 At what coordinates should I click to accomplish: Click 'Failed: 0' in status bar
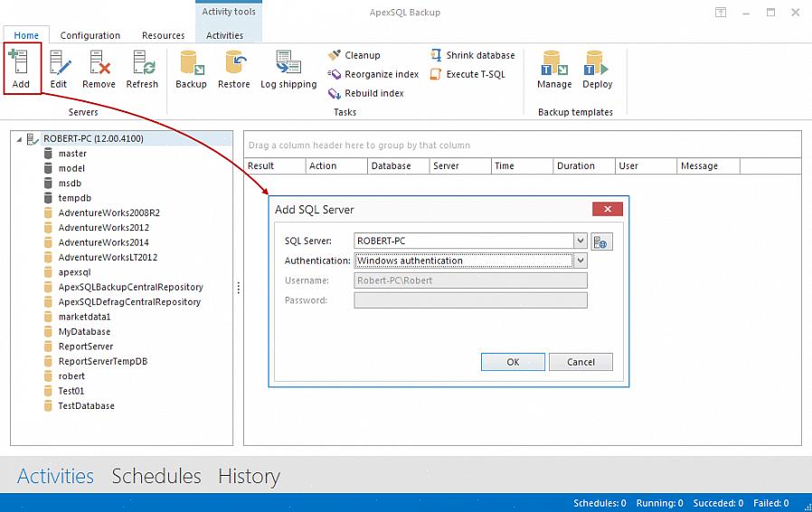(x=770, y=503)
